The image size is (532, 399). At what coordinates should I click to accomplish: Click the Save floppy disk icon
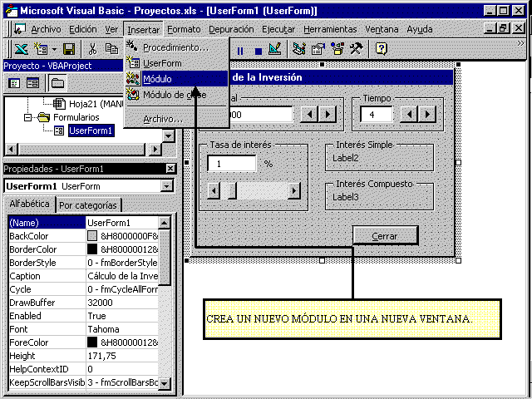(x=69, y=49)
